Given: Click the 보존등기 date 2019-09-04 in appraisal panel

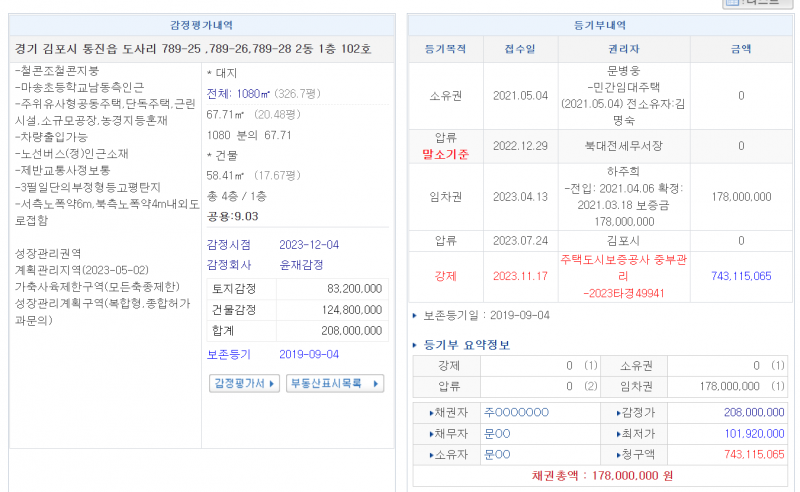Looking at the screenshot, I should [x=309, y=354].
